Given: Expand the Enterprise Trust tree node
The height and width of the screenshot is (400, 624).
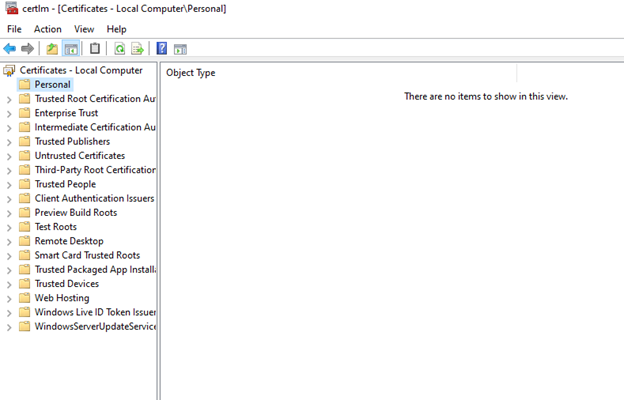Looking at the screenshot, I should click(9, 113).
